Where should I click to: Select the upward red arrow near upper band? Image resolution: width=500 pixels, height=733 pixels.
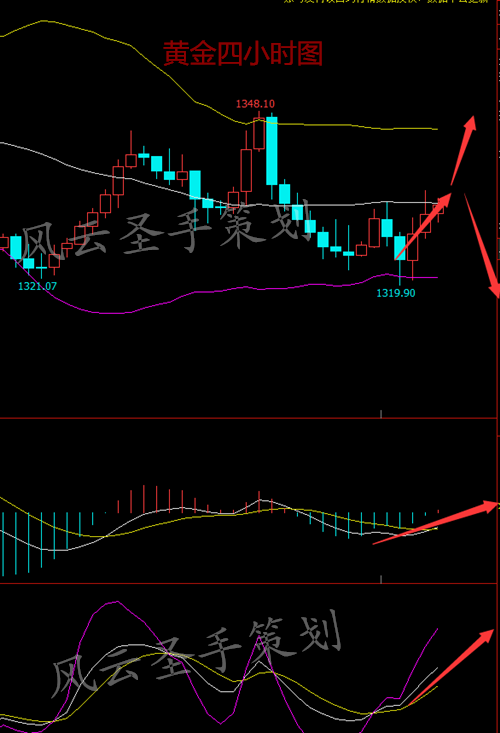[463, 151]
